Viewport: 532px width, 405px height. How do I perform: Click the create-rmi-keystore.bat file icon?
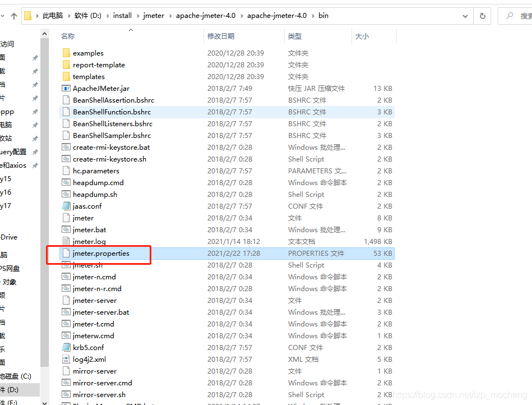pyautogui.click(x=66, y=148)
